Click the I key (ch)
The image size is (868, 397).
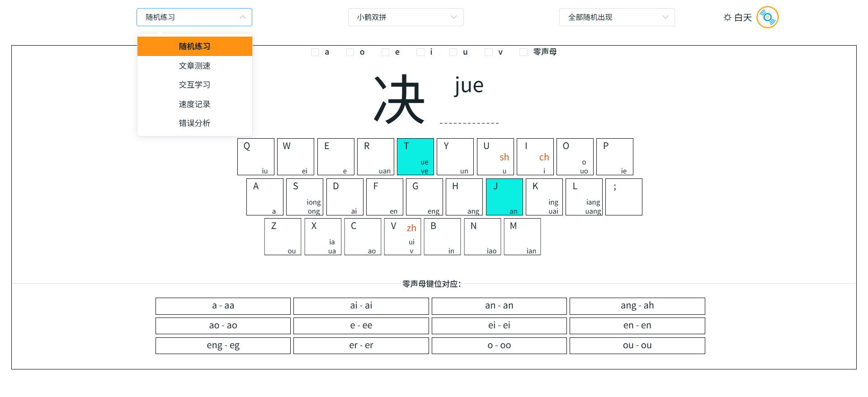[535, 157]
